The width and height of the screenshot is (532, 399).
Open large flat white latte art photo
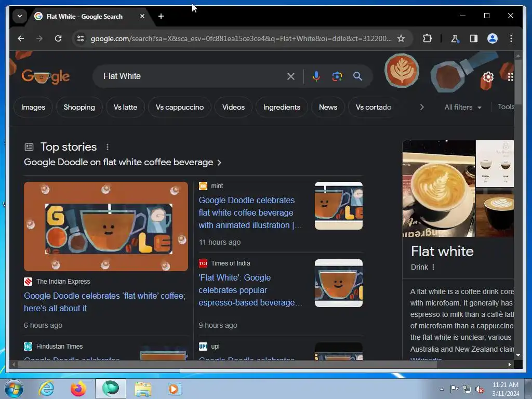coord(438,188)
